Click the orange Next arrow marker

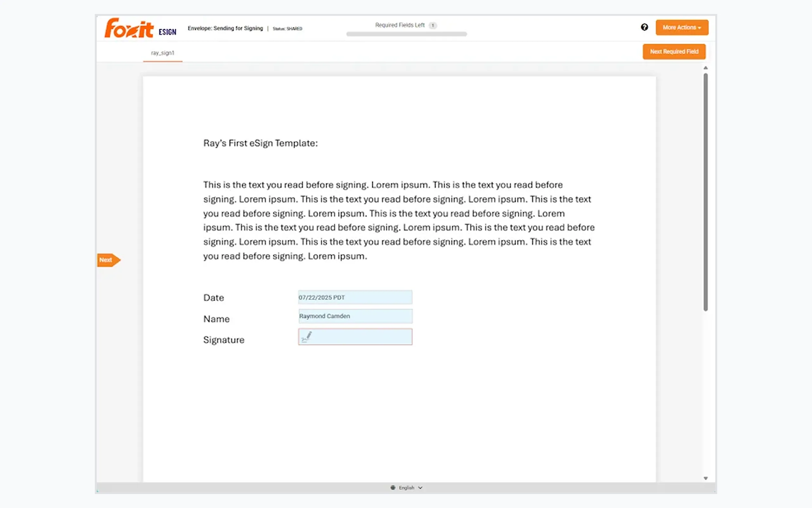[109, 260]
